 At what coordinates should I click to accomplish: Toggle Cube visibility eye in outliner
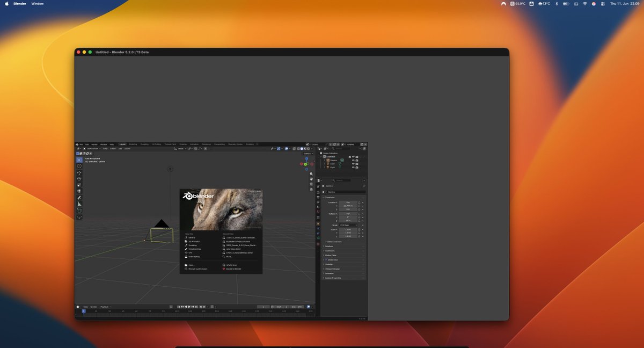point(353,164)
